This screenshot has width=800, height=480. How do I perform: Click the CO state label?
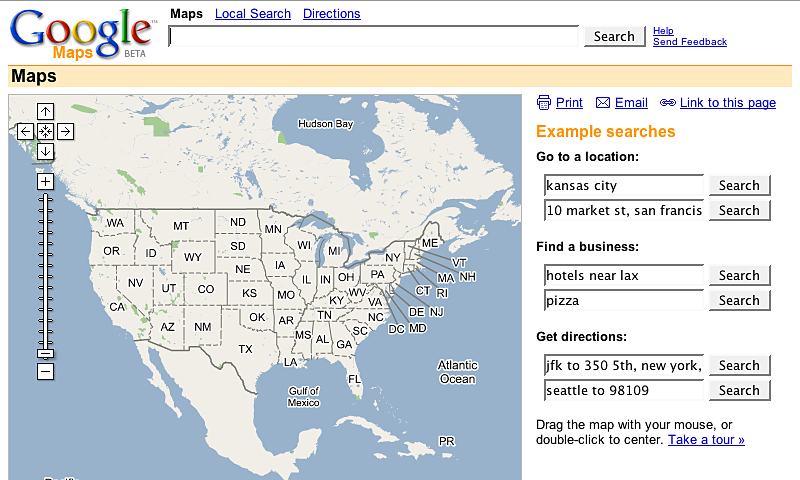[x=206, y=289]
